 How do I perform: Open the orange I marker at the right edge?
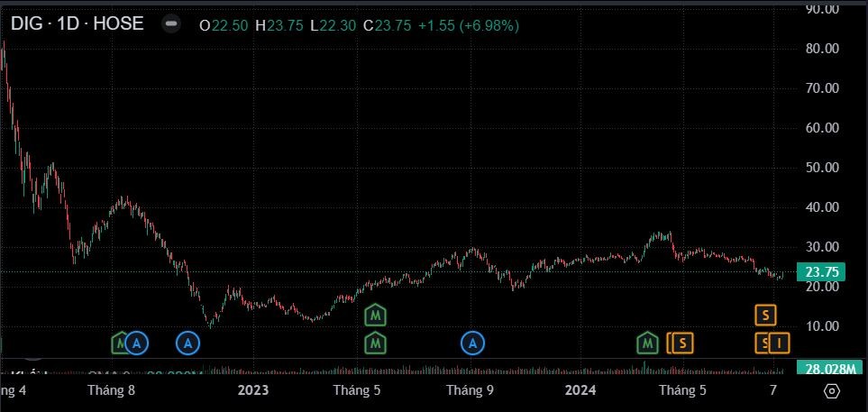[781, 343]
